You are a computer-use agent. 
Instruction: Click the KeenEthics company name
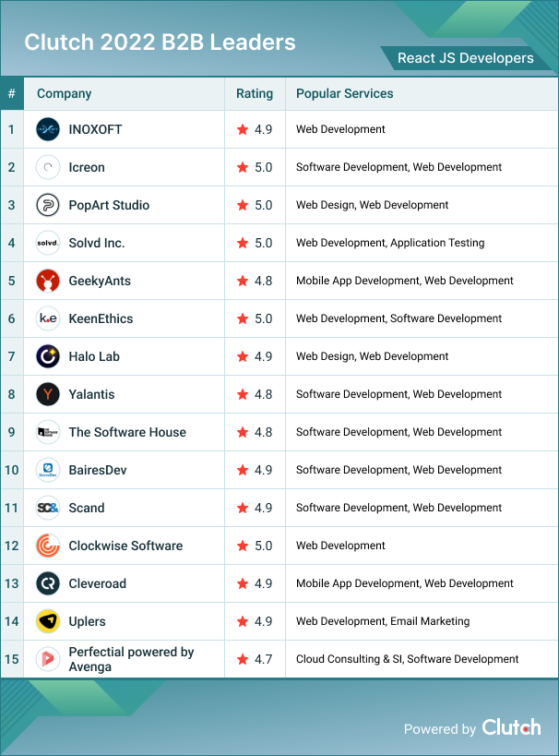(x=101, y=318)
